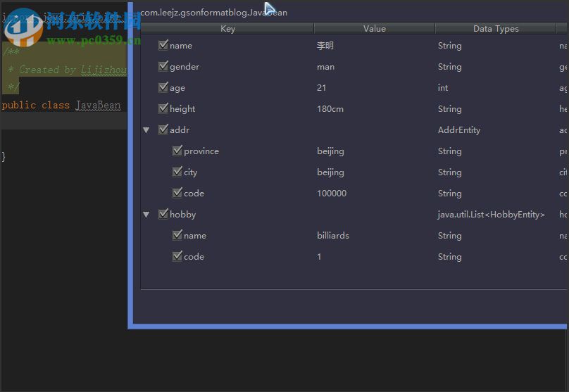Image resolution: width=569 pixels, height=392 pixels.
Task: Click the 'int' data type cell
Action: click(x=443, y=88)
